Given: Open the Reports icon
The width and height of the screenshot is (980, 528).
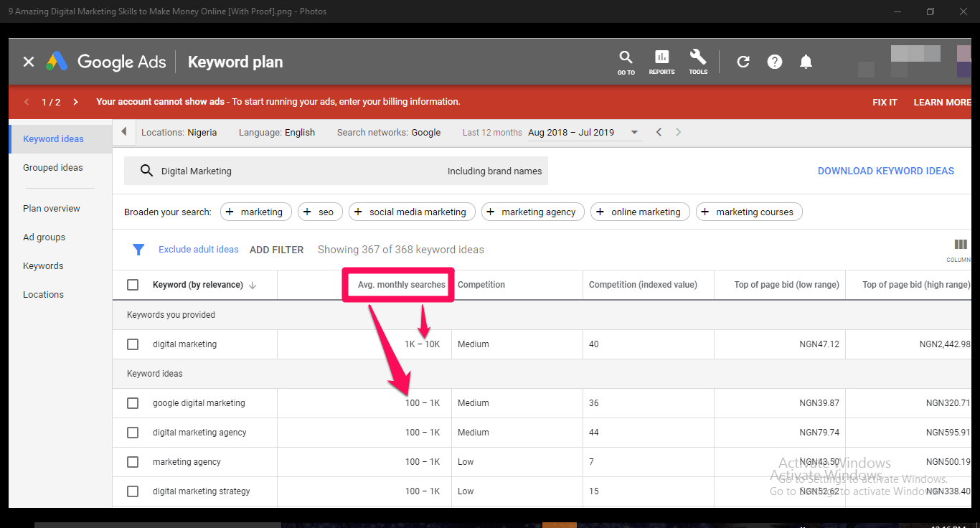Looking at the screenshot, I should [x=661, y=62].
